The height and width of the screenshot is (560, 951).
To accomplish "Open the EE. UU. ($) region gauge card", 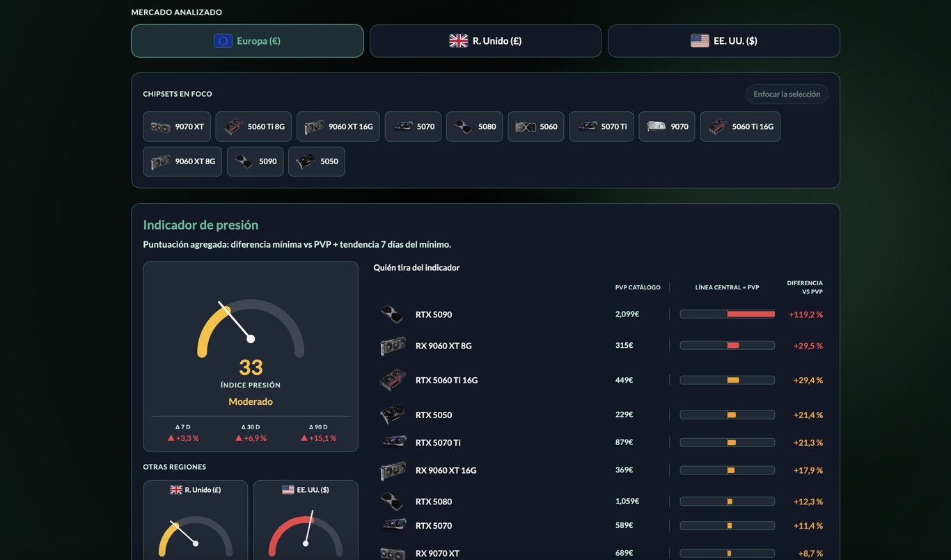I will tap(306, 520).
